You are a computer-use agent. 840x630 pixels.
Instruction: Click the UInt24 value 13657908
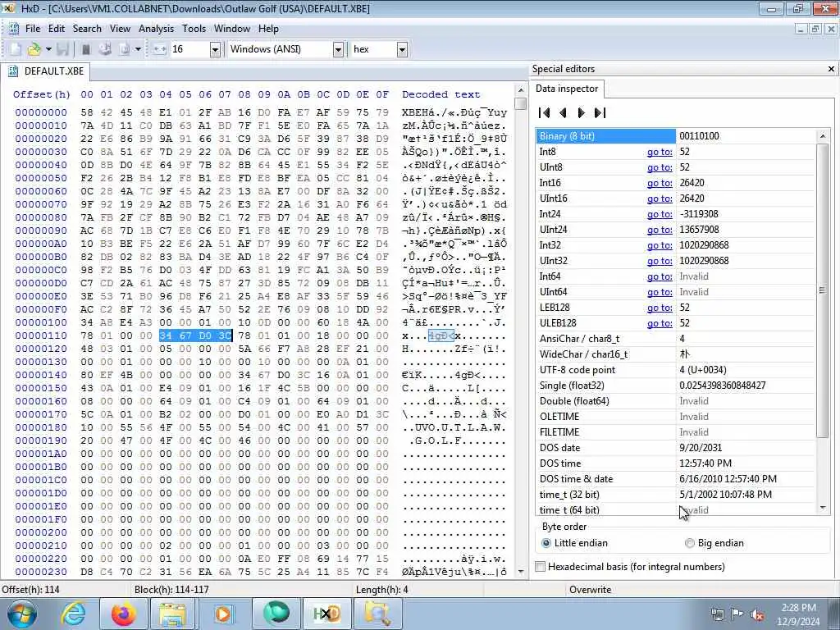tap(702, 230)
